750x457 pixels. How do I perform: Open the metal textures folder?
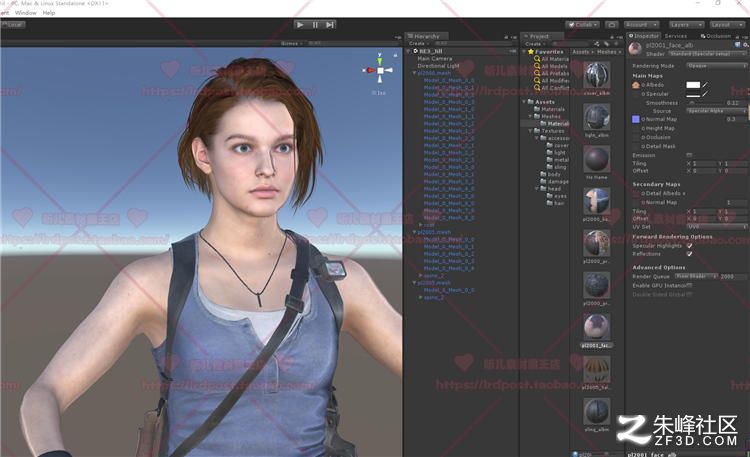pos(558,160)
